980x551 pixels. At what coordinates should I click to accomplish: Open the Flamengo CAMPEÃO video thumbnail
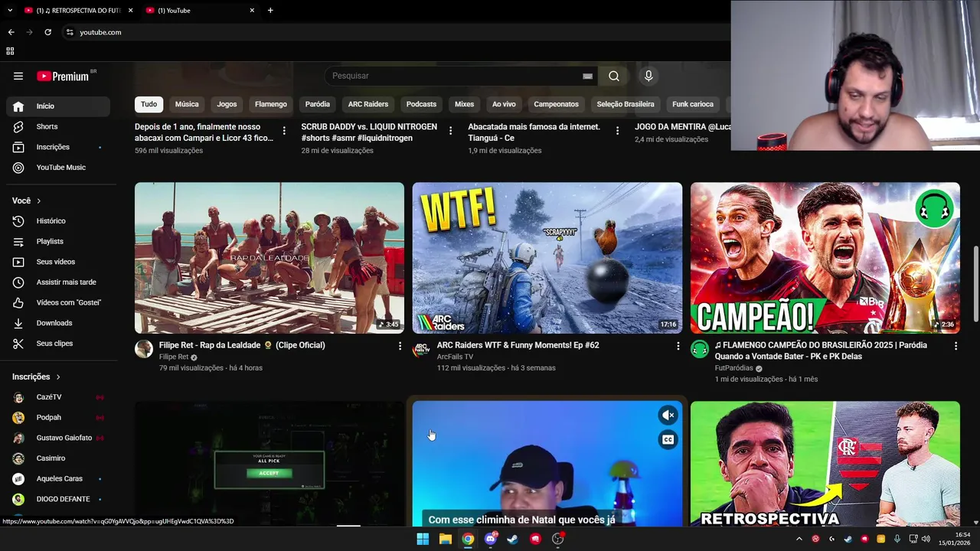pos(825,258)
